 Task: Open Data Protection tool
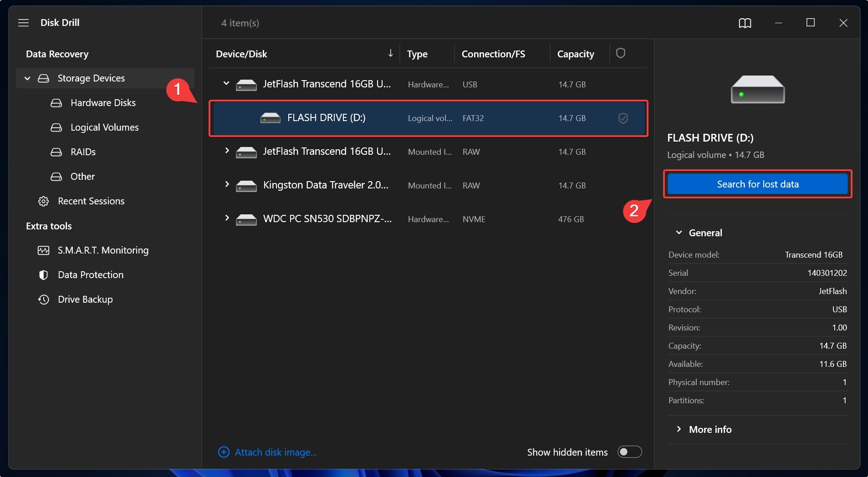click(91, 275)
